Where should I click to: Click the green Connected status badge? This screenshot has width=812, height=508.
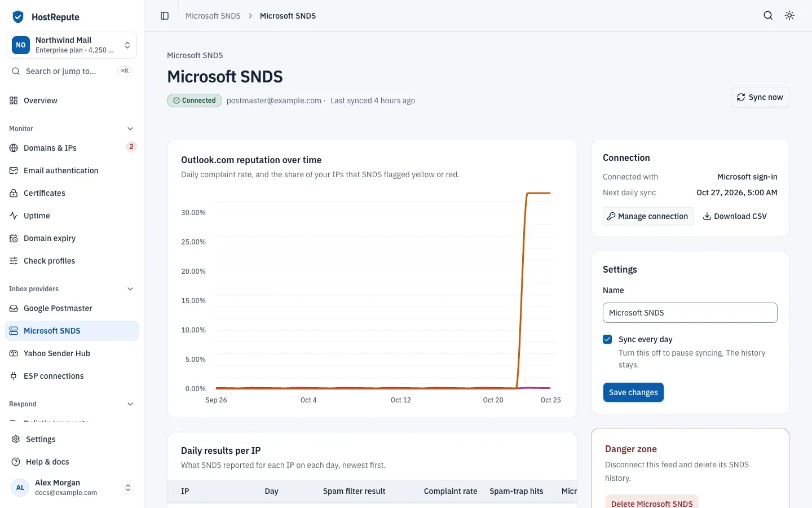click(x=195, y=100)
